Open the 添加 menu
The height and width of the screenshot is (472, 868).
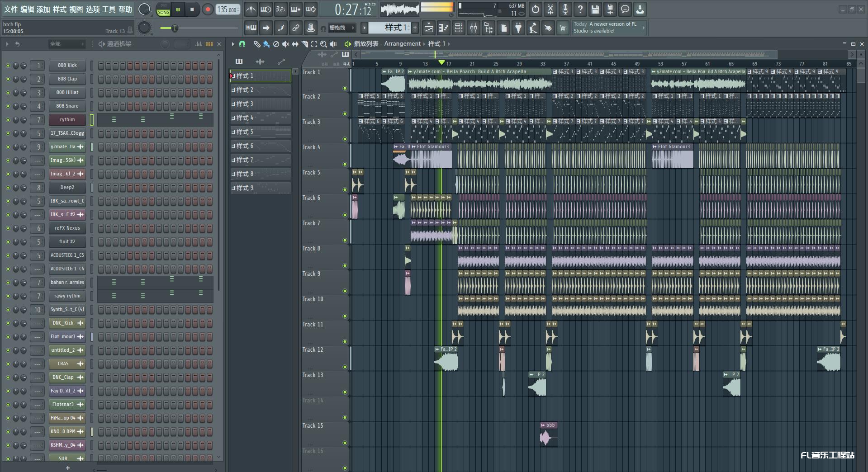[x=43, y=9]
